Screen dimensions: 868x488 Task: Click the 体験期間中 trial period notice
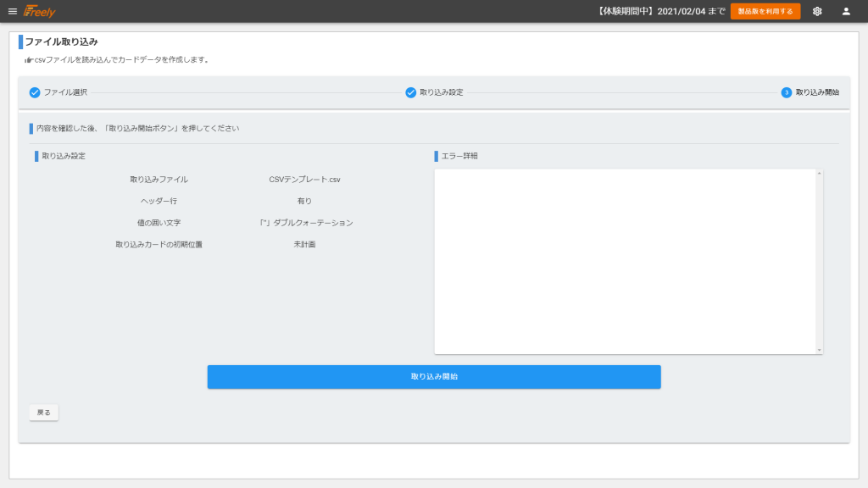(660, 11)
